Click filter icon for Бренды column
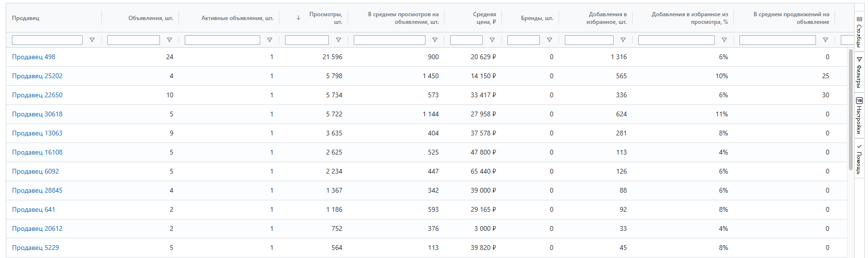The image size is (868, 258). [550, 40]
